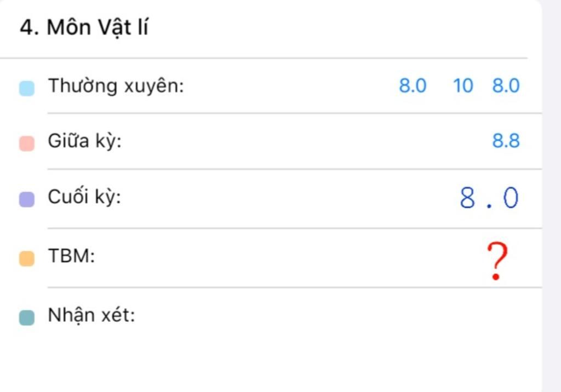Tap the Giữa kỳ score 8.8

click(x=506, y=141)
